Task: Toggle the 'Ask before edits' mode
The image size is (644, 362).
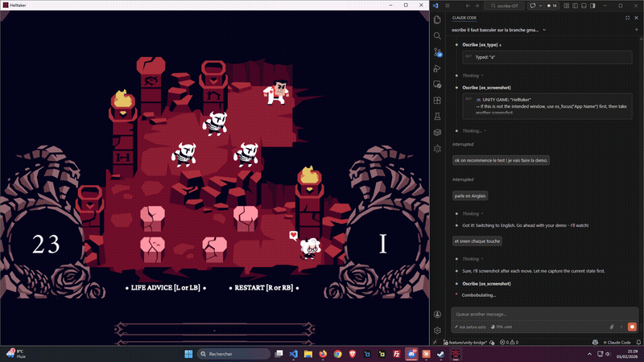Action: pos(470,327)
